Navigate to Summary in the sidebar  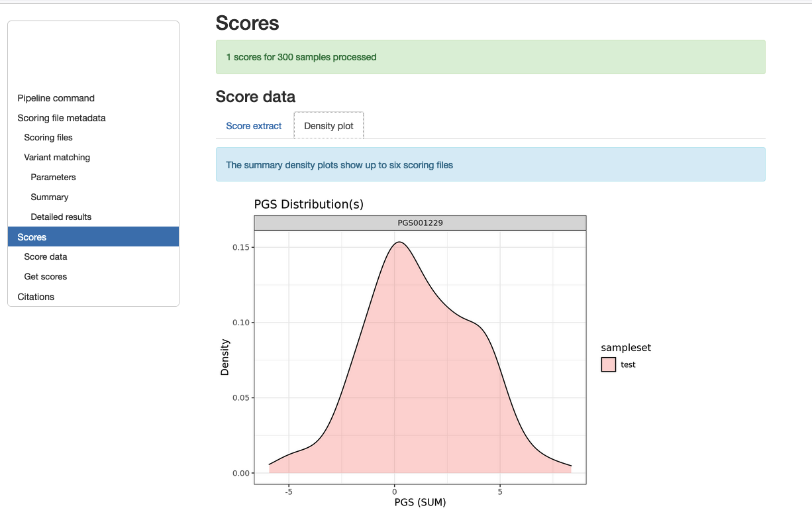(x=49, y=197)
